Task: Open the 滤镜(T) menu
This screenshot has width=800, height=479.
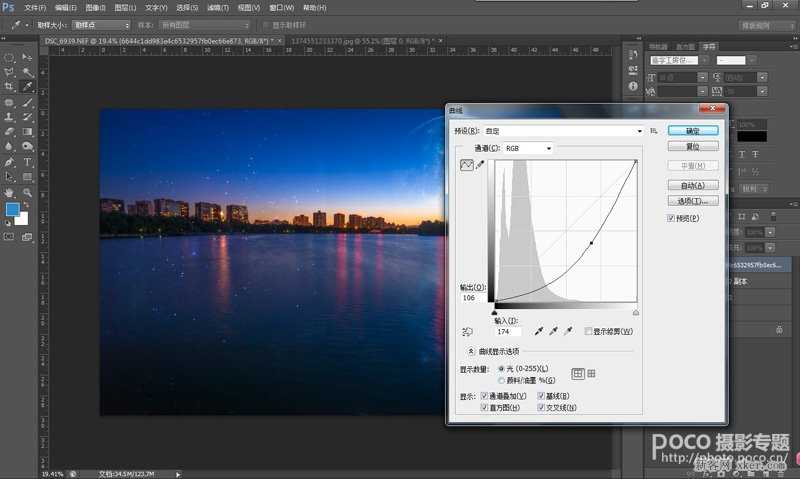Action: click(x=218, y=8)
